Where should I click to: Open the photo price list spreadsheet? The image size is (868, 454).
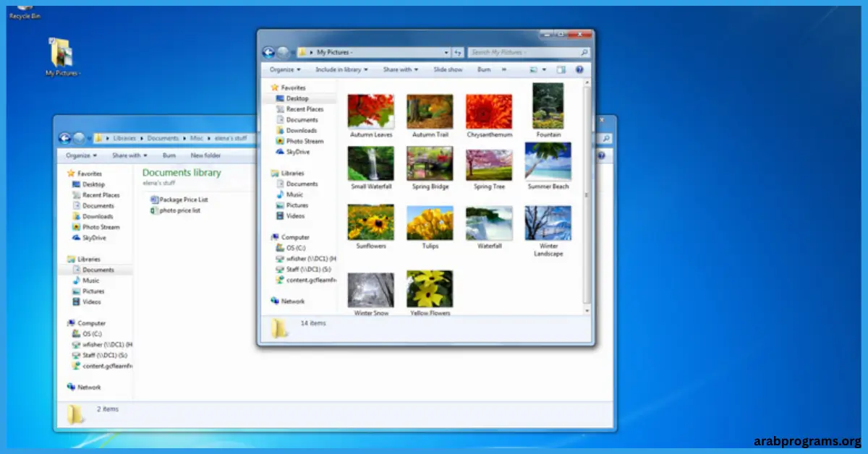(175, 210)
